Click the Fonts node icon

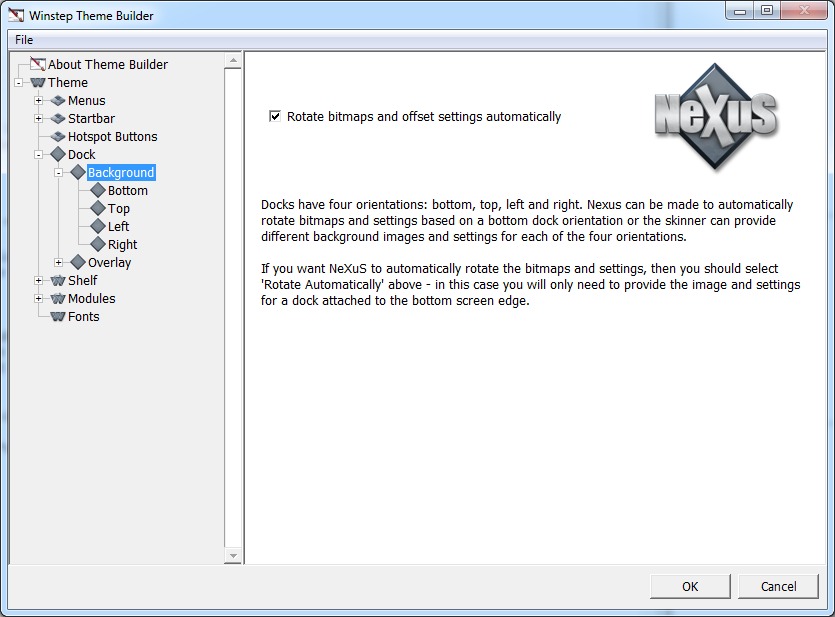[x=58, y=317]
